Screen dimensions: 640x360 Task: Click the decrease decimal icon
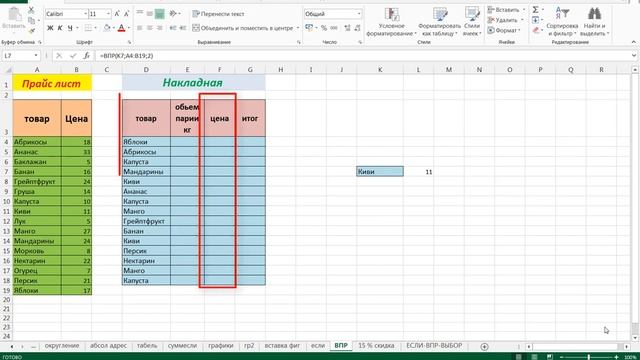358,28
